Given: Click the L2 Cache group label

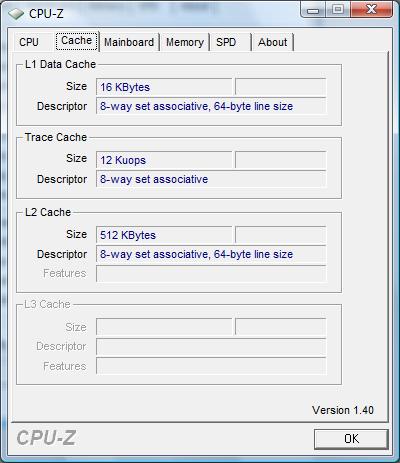Looking at the screenshot, I should point(48,212).
